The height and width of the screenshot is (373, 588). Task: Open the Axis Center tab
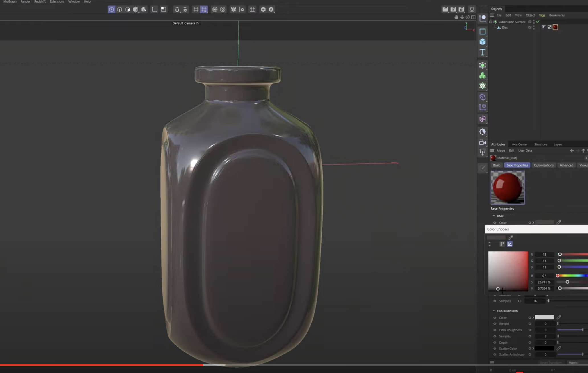(519, 144)
